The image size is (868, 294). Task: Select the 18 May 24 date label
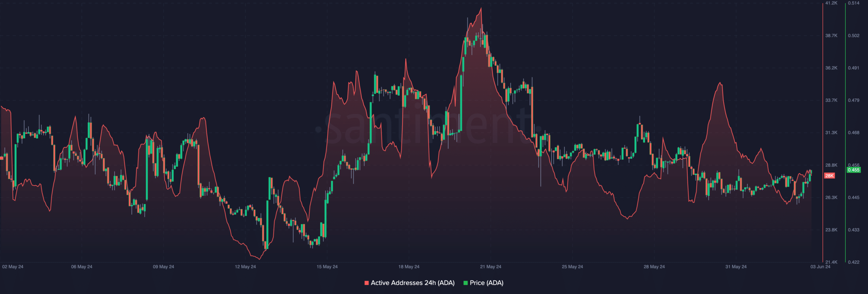tap(409, 267)
